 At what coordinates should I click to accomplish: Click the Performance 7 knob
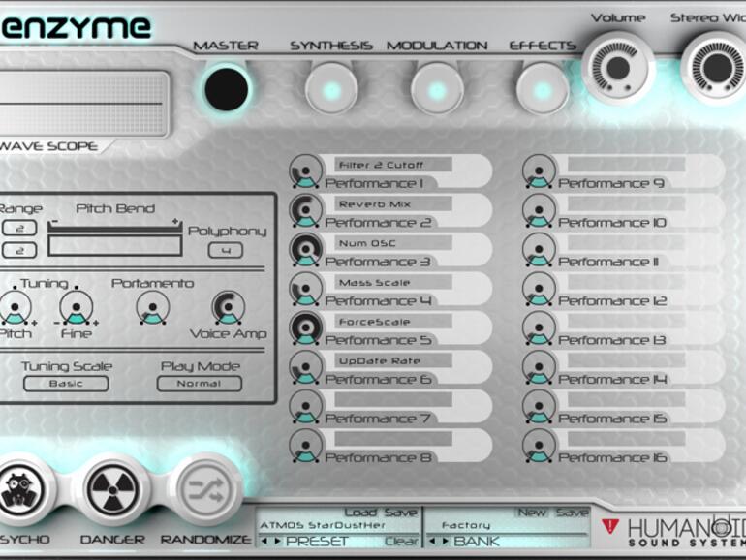click(306, 406)
